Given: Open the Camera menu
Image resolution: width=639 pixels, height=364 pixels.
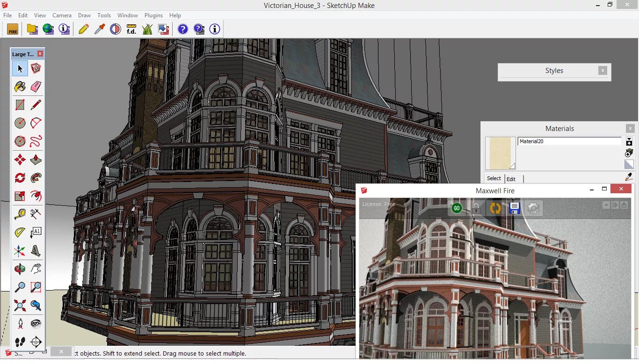Looking at the screenshot, I should click(62, 15).
